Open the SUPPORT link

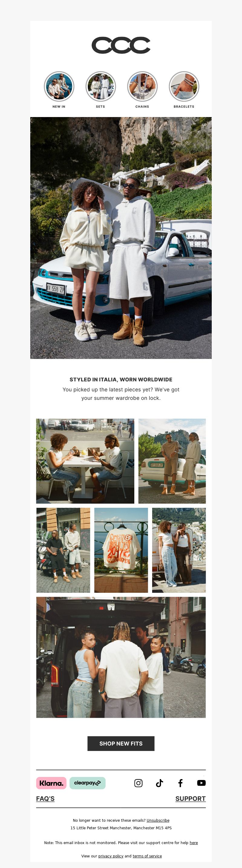click(191, 798)
